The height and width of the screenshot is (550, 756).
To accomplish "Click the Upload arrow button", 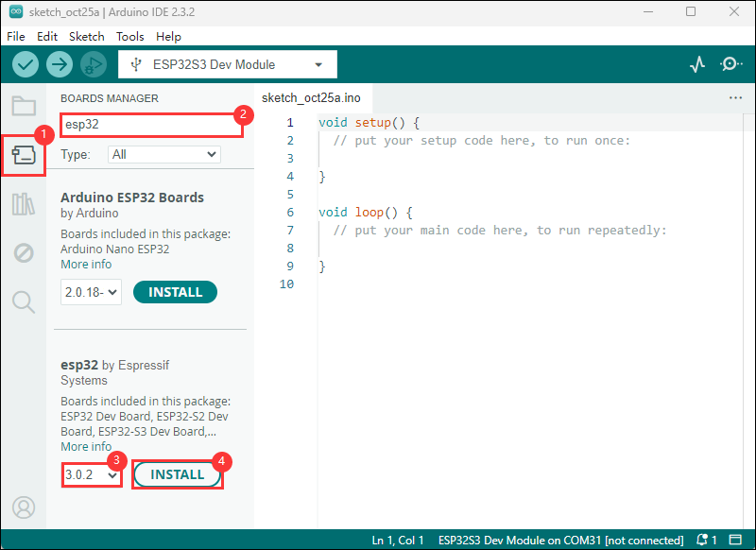I will tap(60, 64).
